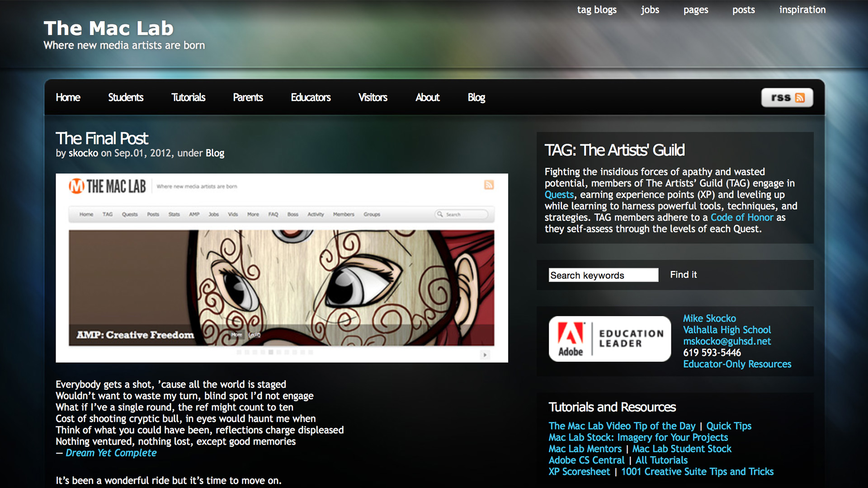Open Mac Lab Video Tip of the Day
The image size is (868, 488).
click(x=622, y=426)
